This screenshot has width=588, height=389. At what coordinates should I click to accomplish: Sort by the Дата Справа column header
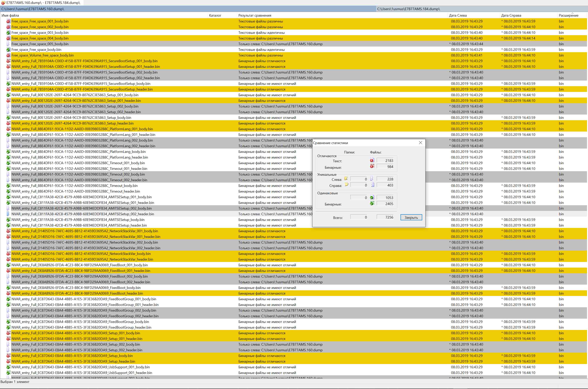pyautogui.click(x=511, y=15)
